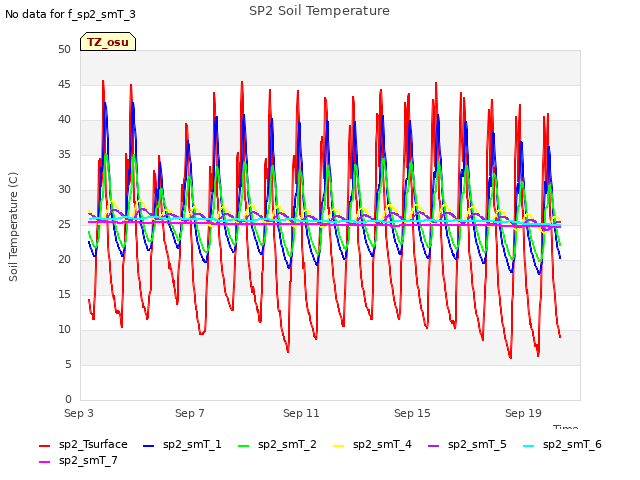The image size is (640, 480).
Task: Click the 35 y-axis tick label
Action: coord(64,154)
